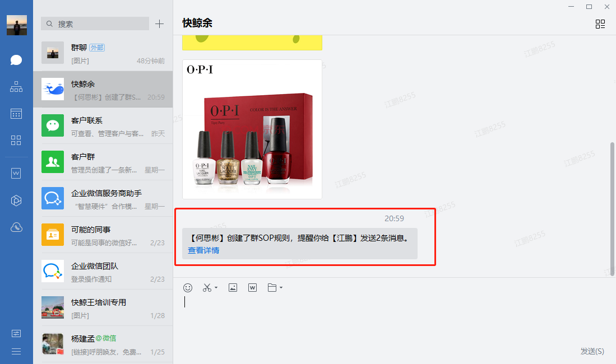Open the emoji picker
This screenshot has height=364, width=616.
click(x=188, y=288)
